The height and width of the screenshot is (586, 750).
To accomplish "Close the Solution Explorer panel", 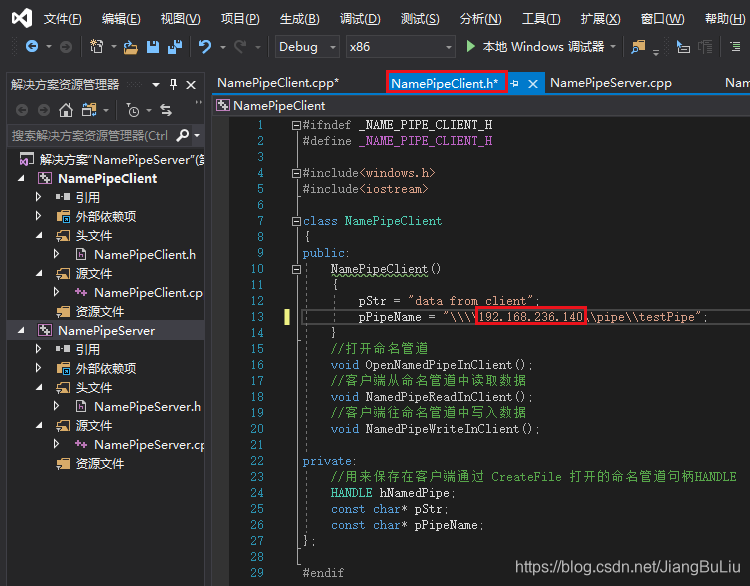I will tap(191, 85).
